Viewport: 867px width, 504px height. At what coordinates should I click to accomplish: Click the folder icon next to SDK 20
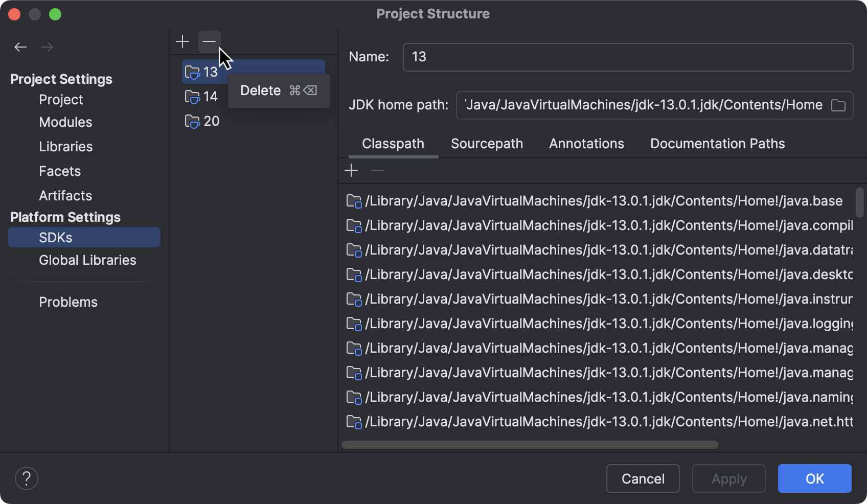(192, 122)
